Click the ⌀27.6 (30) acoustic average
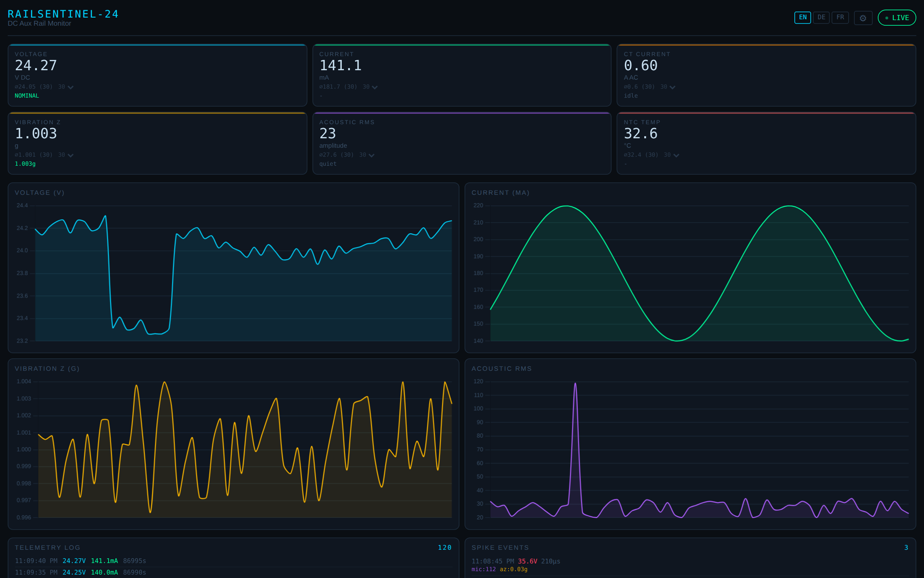924x578 pixels. tap(337, 155)
